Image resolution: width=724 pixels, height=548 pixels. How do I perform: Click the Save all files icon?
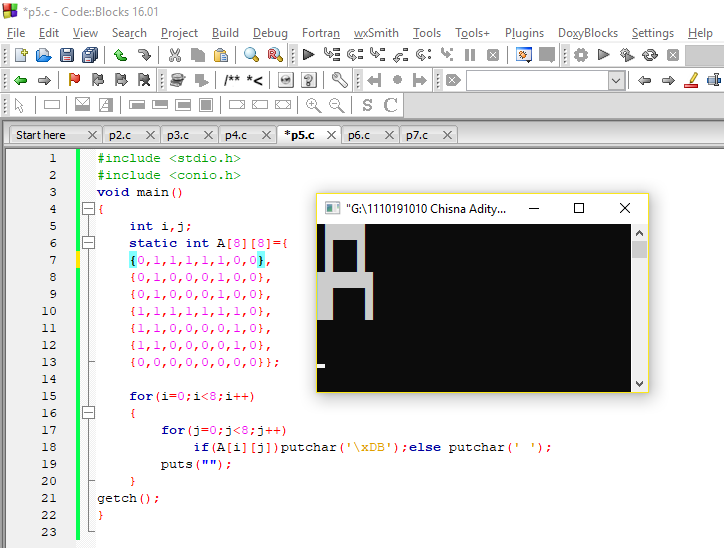(90, 55)
